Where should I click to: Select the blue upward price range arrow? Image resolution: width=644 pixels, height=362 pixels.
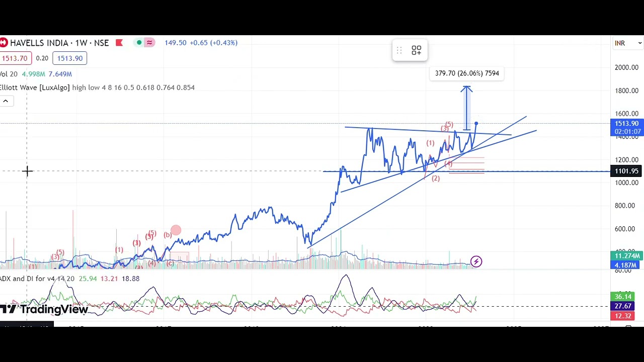[467, 108]
